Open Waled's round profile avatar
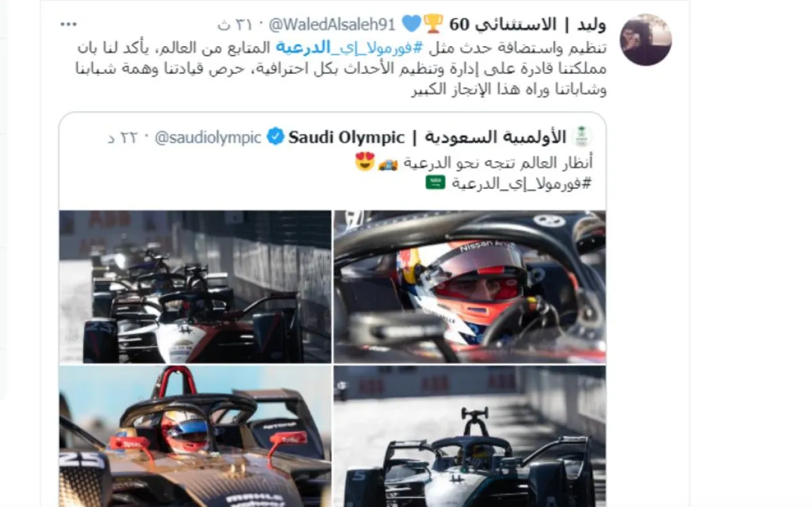This screenshot has width=812, height=507. pos(646,39)
